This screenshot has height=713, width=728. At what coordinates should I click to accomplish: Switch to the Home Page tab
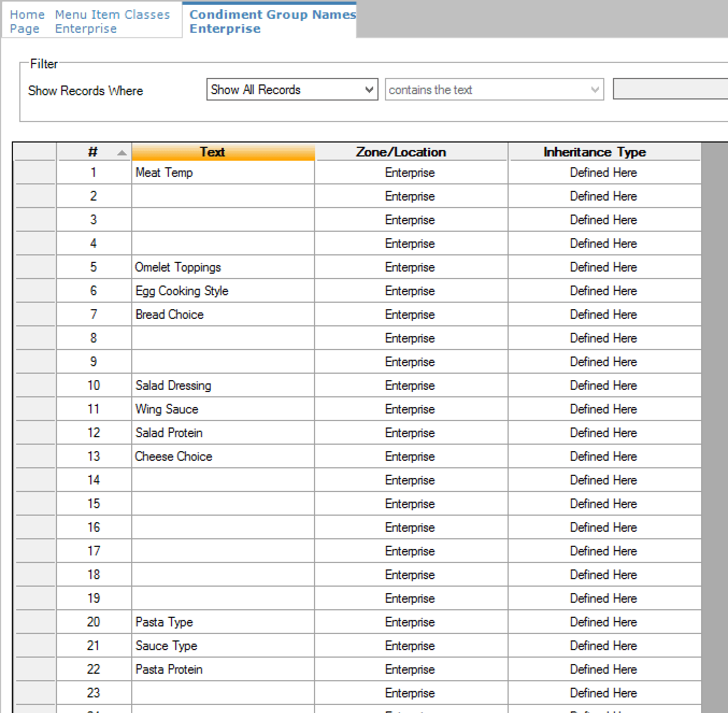tap(27, 22)
